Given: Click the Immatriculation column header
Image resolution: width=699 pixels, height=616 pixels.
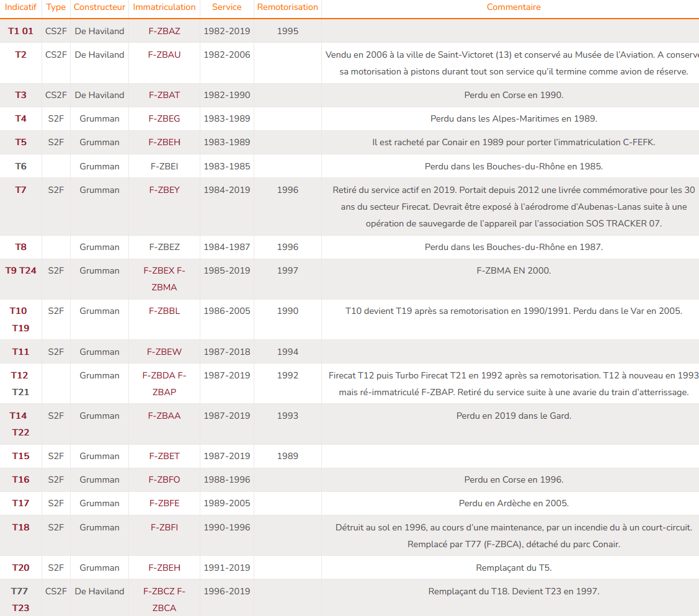Looking at the screenshot, I should tap(164, 7).
